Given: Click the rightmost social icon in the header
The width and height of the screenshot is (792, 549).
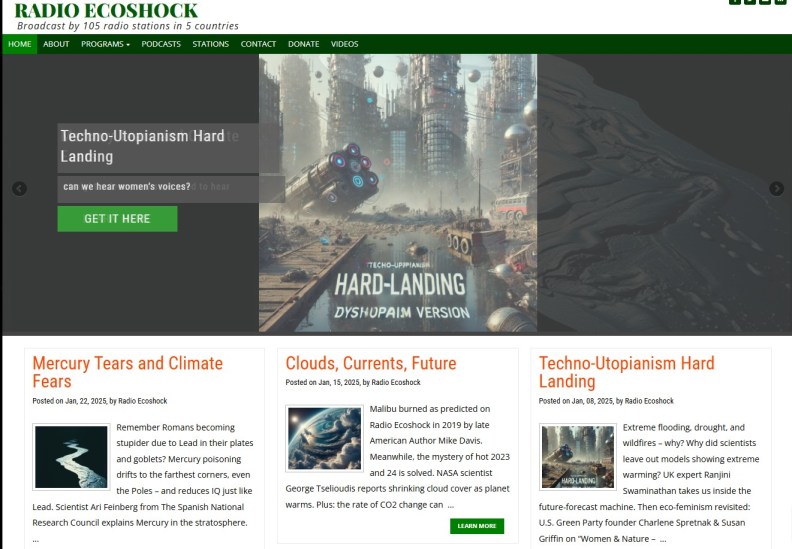Looking at the screenshot, I should [x=781, y=2].
